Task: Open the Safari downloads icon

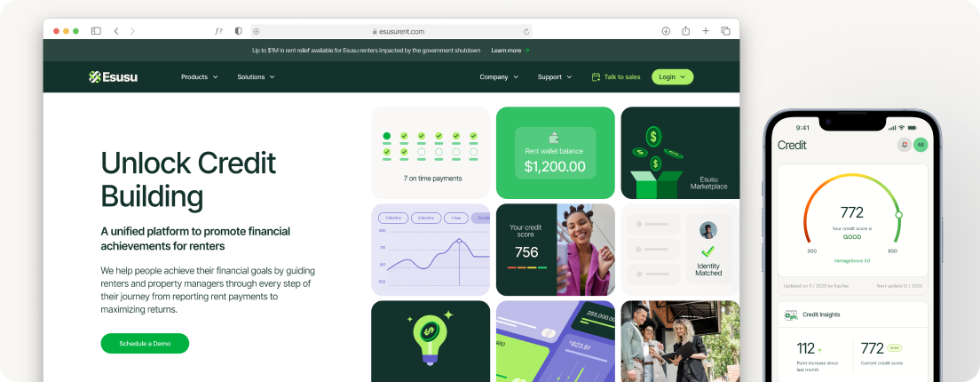Action: (x=666, y=30)
